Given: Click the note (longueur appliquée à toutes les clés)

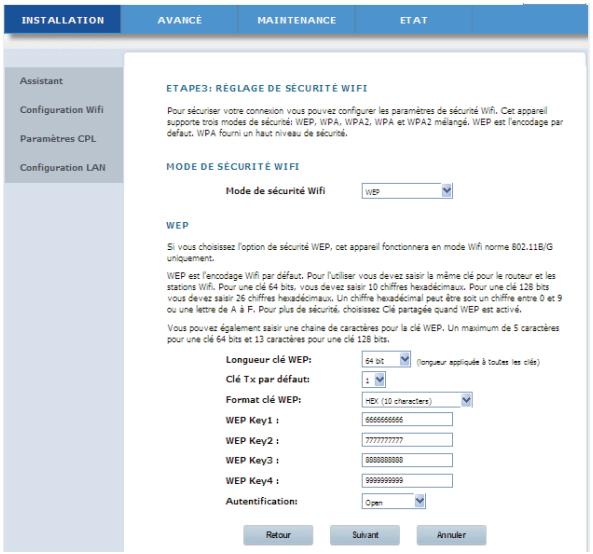Looking at the screenshot, I should [478, 362].
